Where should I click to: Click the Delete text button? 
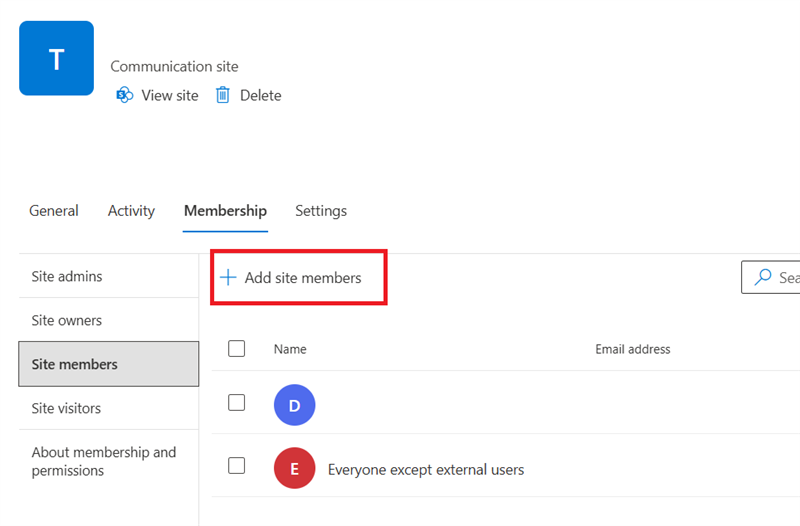(x=260, y=95)
